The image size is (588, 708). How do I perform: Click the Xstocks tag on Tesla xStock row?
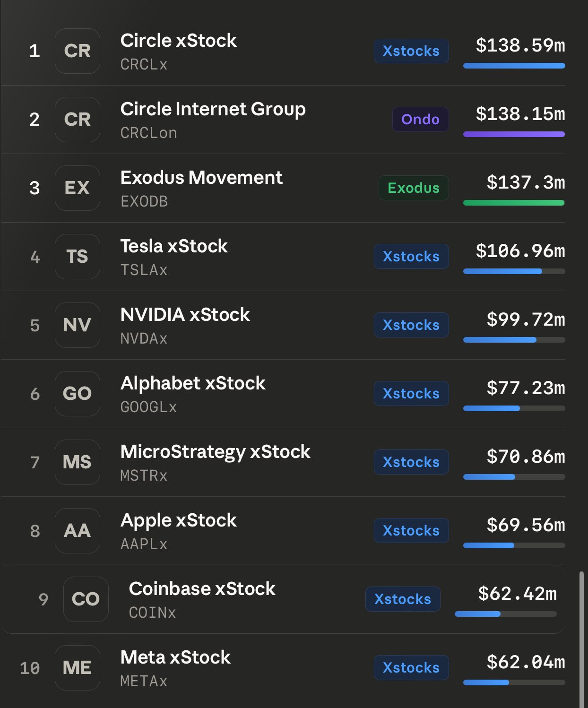pyautogui.click(x=411, y=257)
